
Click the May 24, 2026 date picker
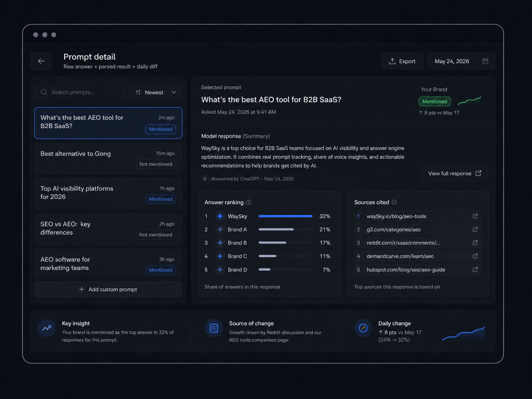(461, 61)
